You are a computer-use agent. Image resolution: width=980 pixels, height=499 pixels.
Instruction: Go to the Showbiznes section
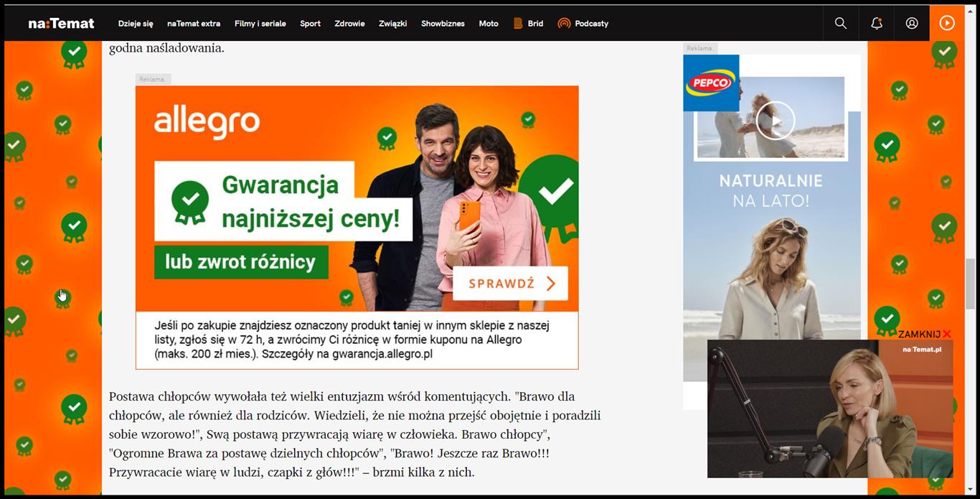tap(443, 24)
